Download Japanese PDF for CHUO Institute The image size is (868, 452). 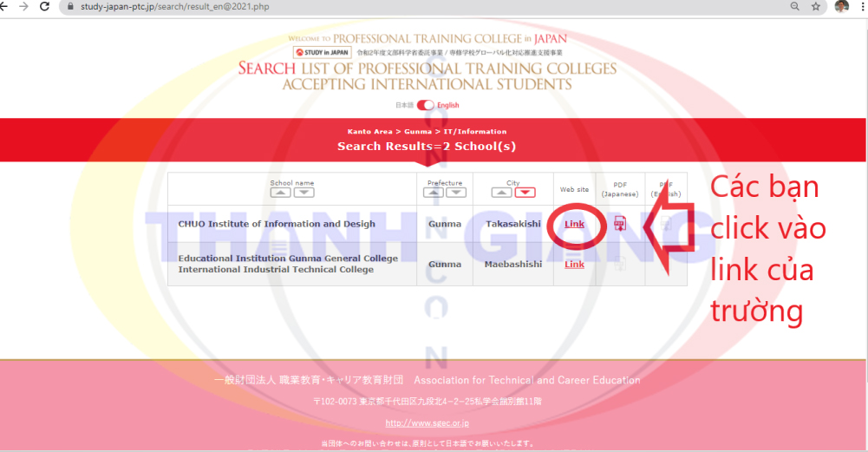(x=620, y=224)
